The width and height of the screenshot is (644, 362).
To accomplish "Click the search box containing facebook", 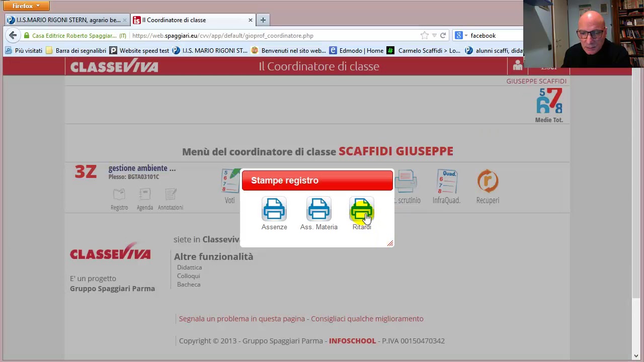I will [495, 36].
